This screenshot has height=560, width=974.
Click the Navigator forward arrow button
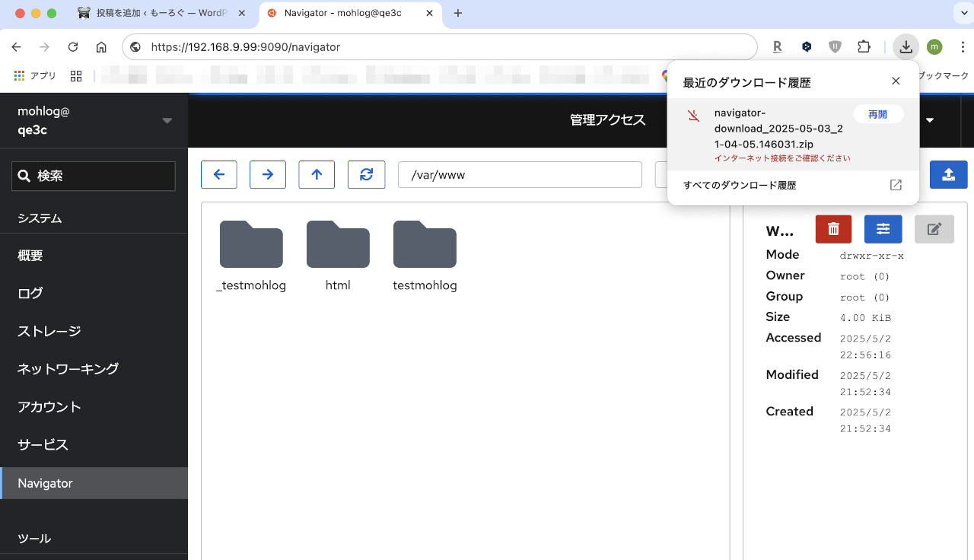coord(268,174)
